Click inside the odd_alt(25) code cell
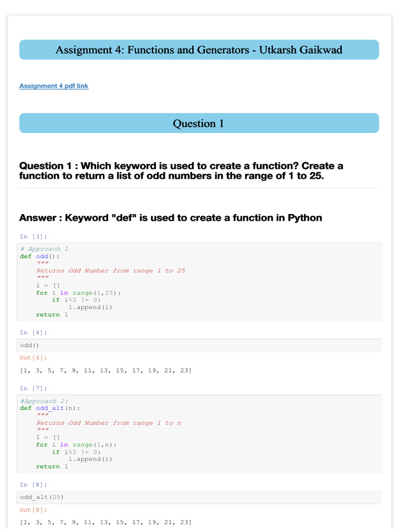 coord(199,498)
